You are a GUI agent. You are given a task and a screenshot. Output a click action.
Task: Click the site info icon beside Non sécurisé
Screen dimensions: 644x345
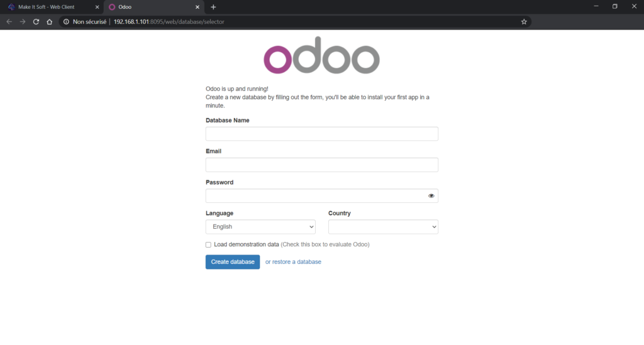[66, 22]
